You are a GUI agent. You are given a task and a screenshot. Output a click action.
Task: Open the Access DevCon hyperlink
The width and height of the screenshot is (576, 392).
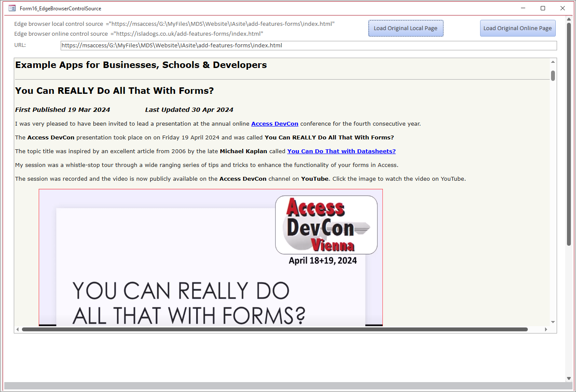coord(275,124)
